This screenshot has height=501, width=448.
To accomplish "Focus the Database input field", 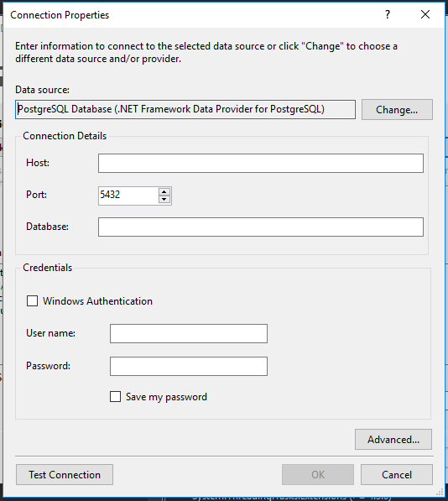I will [x=261, y=227].
